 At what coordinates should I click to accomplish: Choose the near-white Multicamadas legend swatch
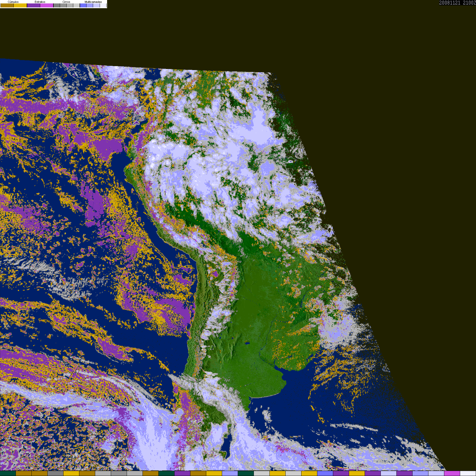click(x=103, y=5)
